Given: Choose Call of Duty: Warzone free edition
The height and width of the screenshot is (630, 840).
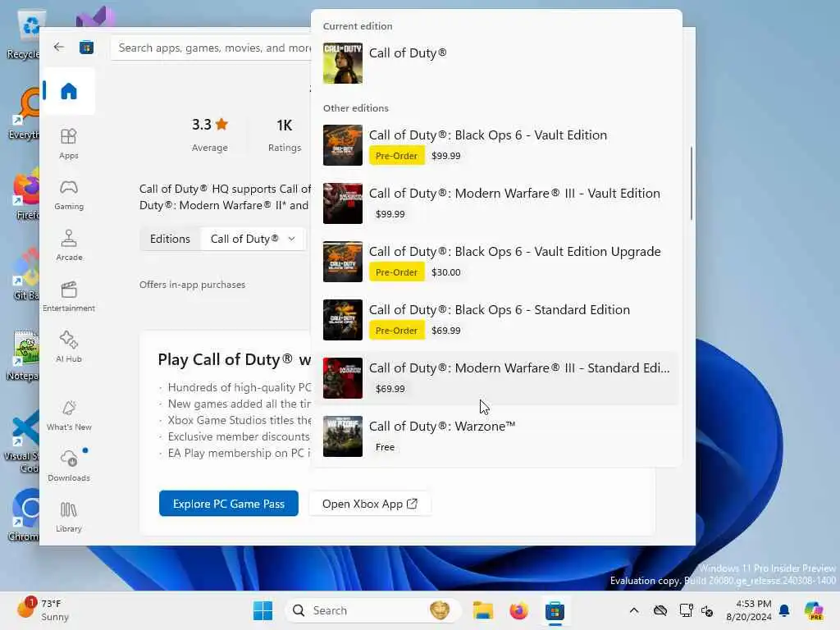Looking at the screenshot, I should click(x=495, y=436).
